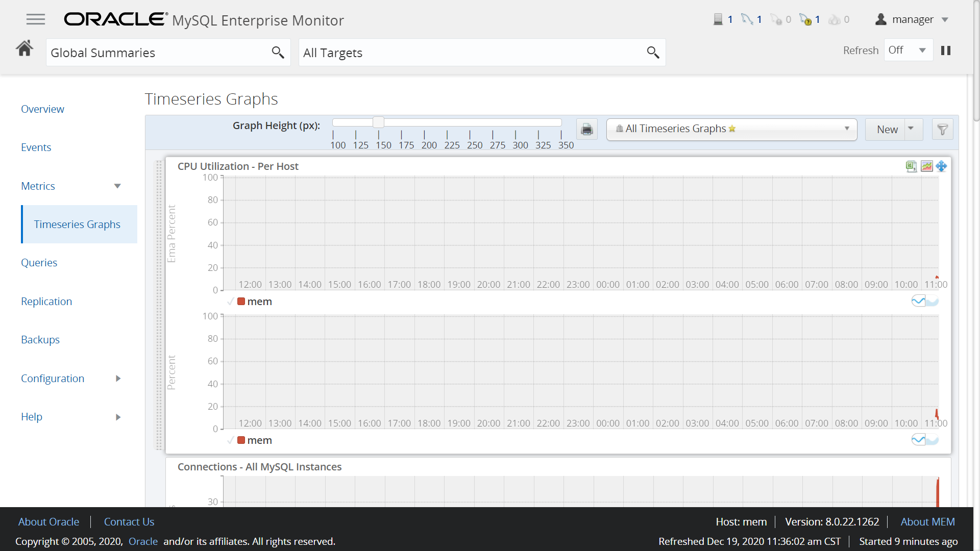This screenshot has width=980, height=551.
Task: Click the printer icon in graph toolbar
Action: (x=587, y=129)
